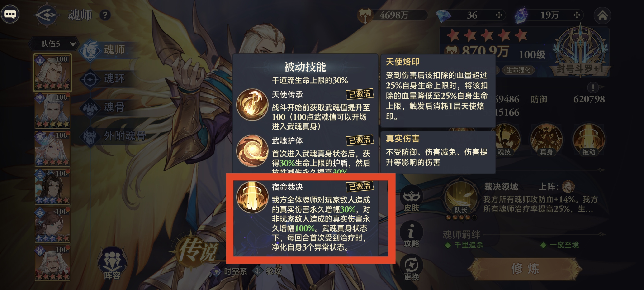Open the question mark help icon
Screen dimensions: 644x290
pyautogui.click(x=105, y=15)
